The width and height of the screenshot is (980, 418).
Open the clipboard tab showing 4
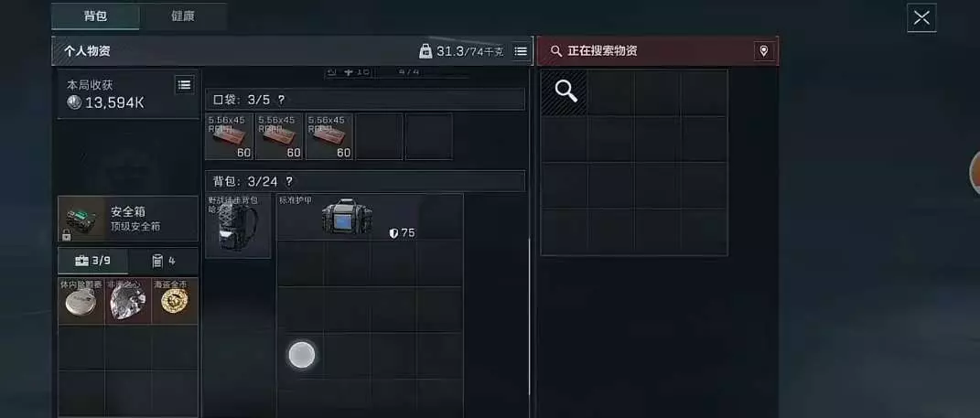click(164, 261)
